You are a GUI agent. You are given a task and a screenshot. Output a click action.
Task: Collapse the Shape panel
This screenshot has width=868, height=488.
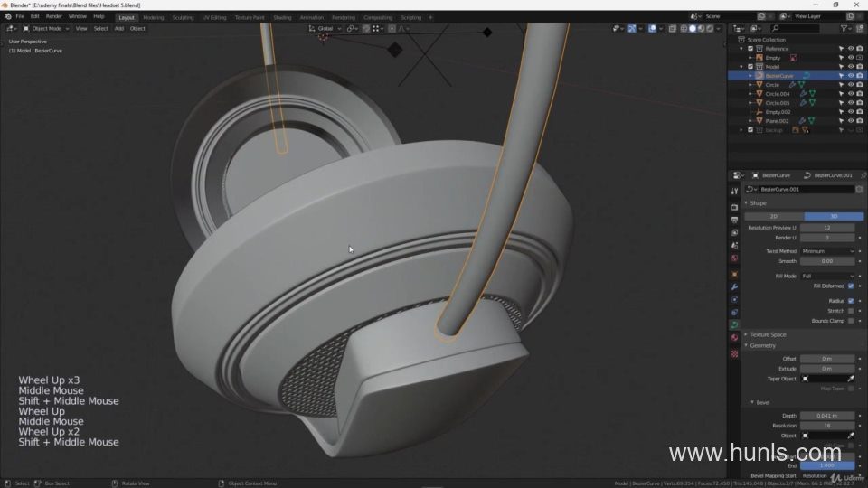coord(758,203)
